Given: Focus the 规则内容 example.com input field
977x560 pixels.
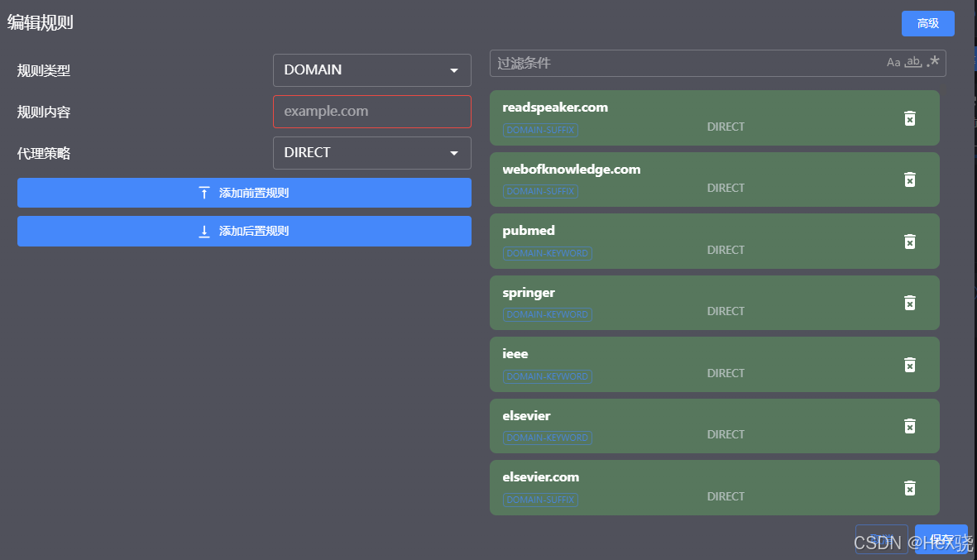Looking at the screenshot, I should [x=371, y=112].
